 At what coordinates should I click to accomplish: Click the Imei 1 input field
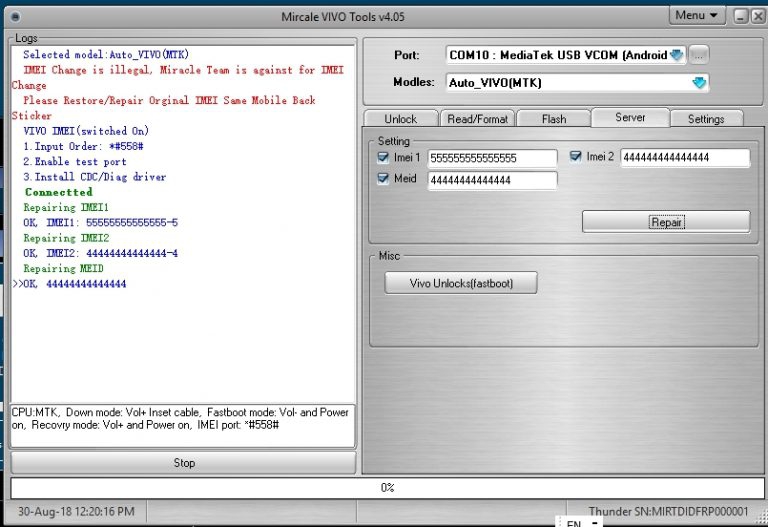point(492,158)
